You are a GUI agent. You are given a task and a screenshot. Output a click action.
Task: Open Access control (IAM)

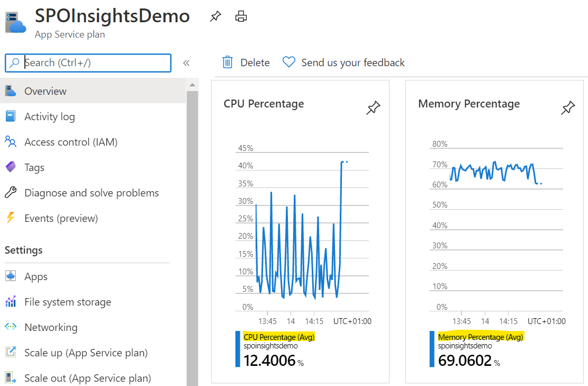pos(93,142)
